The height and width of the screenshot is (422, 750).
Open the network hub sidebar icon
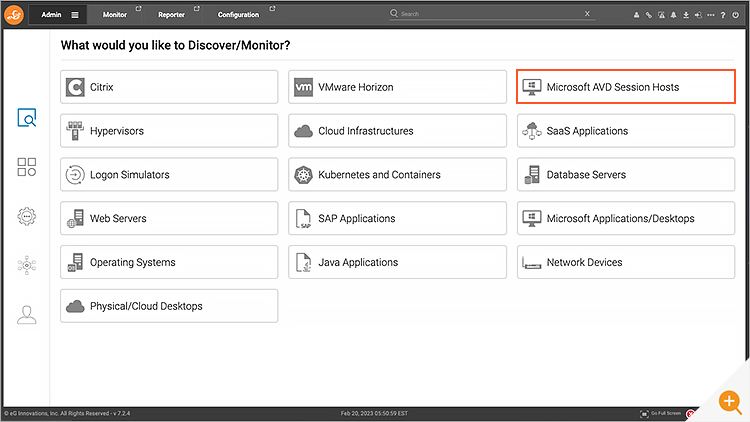(27, 266)
